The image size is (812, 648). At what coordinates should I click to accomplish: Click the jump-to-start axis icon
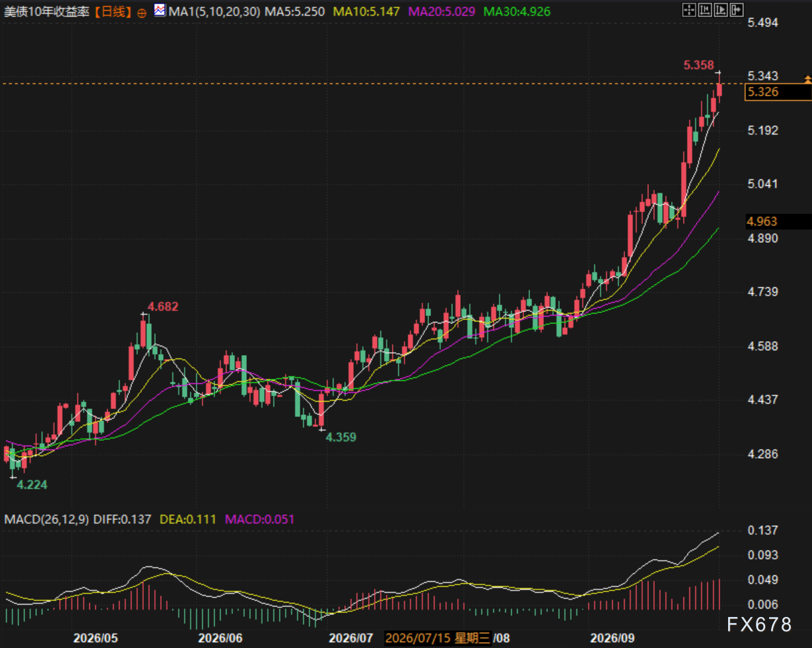705,10
